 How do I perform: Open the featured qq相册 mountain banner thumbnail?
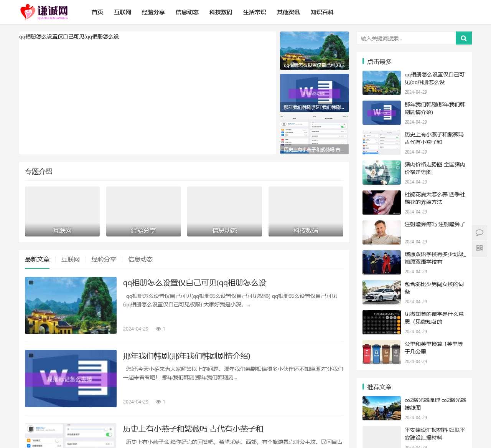tap(315, 51)
